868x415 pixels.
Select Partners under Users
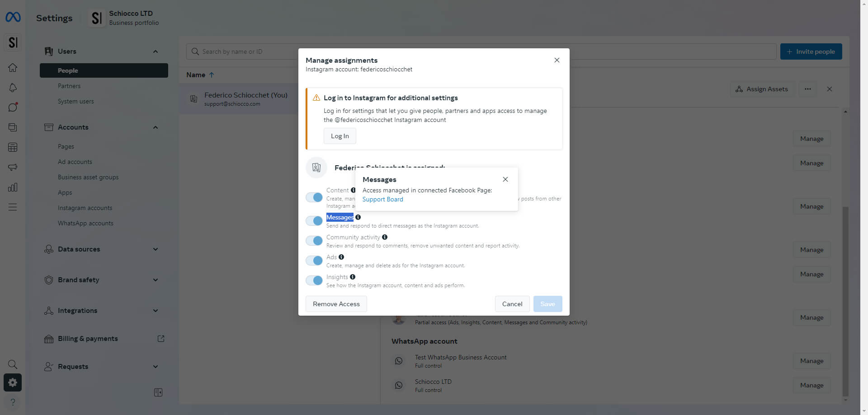(x=69, y=86)
